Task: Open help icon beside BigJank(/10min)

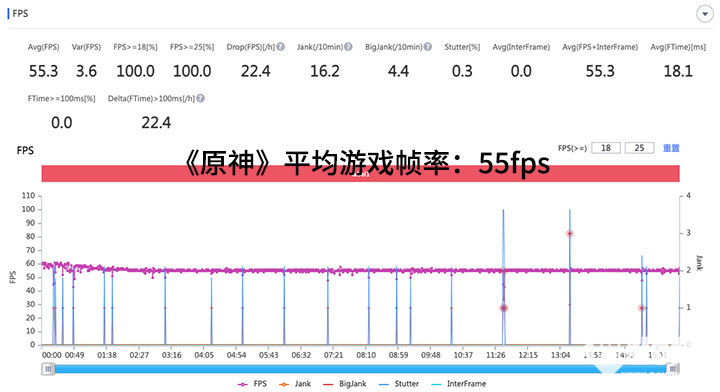Action: coord(428,47)
